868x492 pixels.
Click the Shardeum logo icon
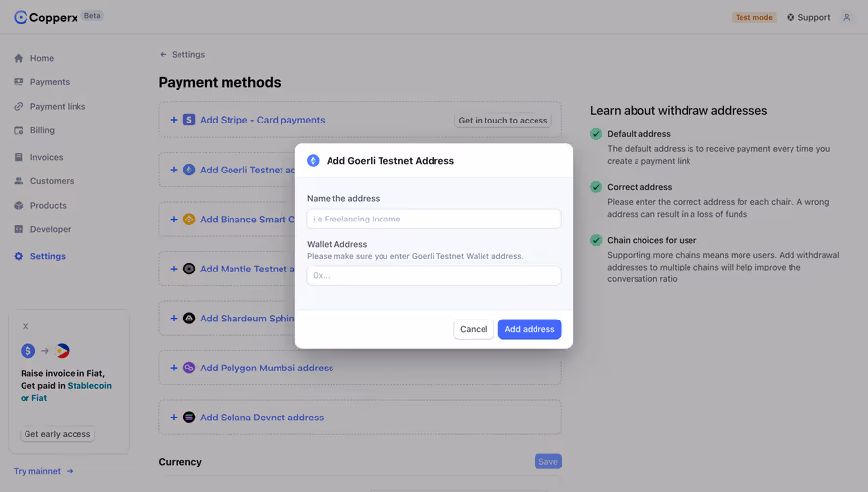pos(189,319)
